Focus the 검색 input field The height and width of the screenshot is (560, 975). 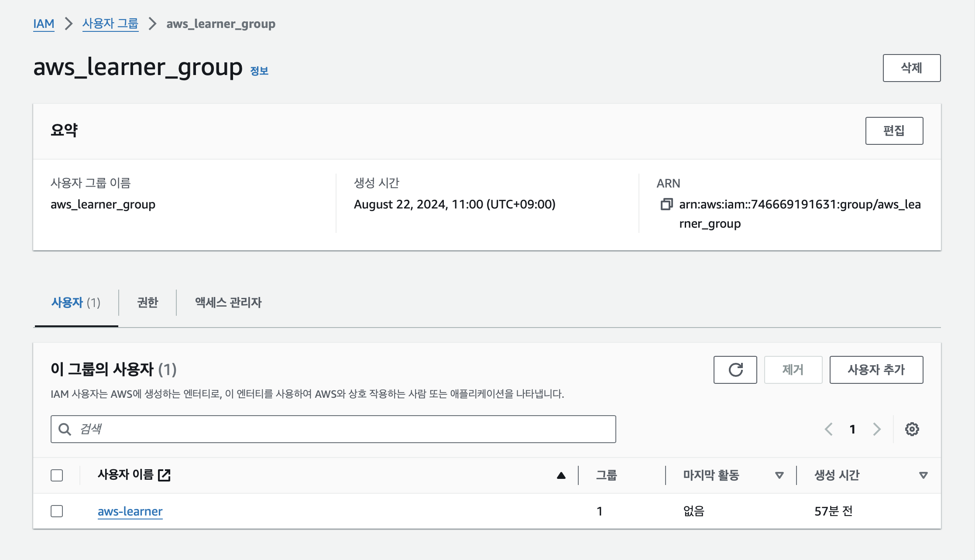333,429
